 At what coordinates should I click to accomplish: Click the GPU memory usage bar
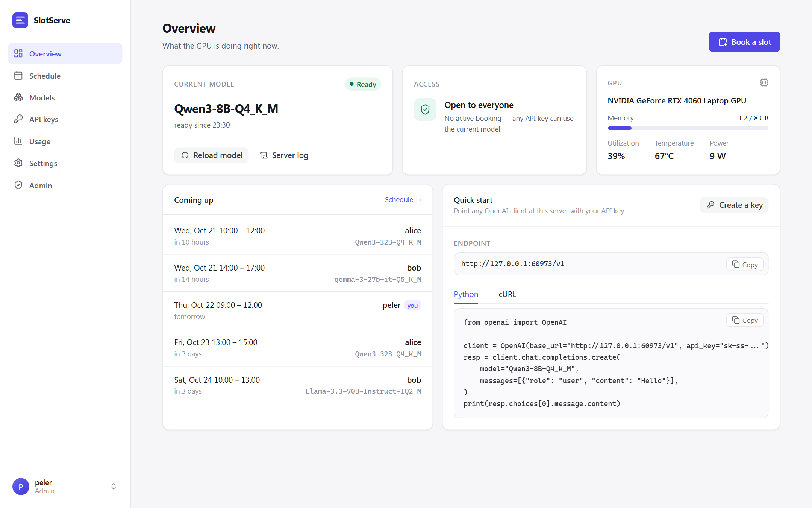pyautogui.click(x=688, y=128)
